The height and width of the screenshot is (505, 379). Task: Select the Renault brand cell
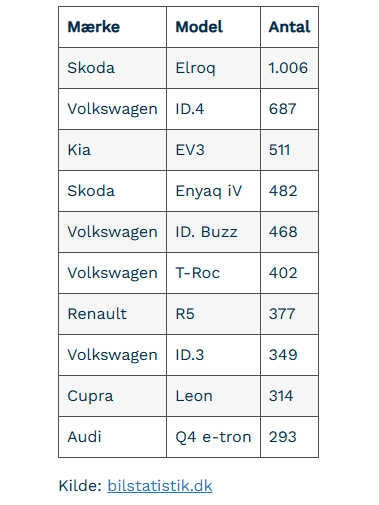pos(112,314)
